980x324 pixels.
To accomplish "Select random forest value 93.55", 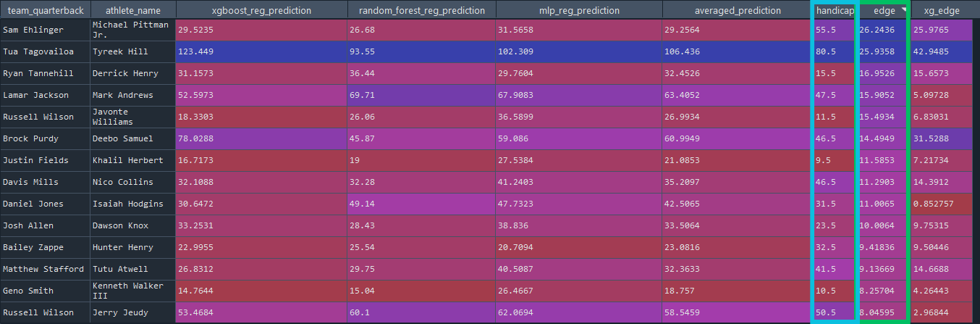I will point(421,52).
